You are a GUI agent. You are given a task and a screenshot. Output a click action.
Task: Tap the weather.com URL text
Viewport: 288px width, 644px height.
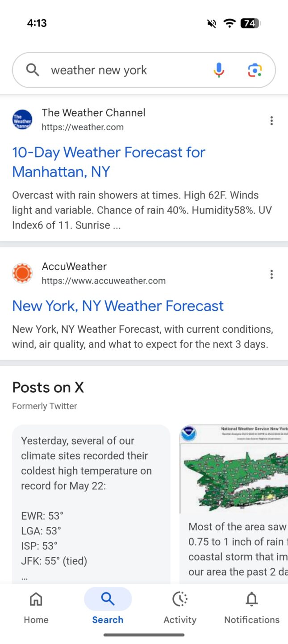pyautogui.click(x=83, y=127)
